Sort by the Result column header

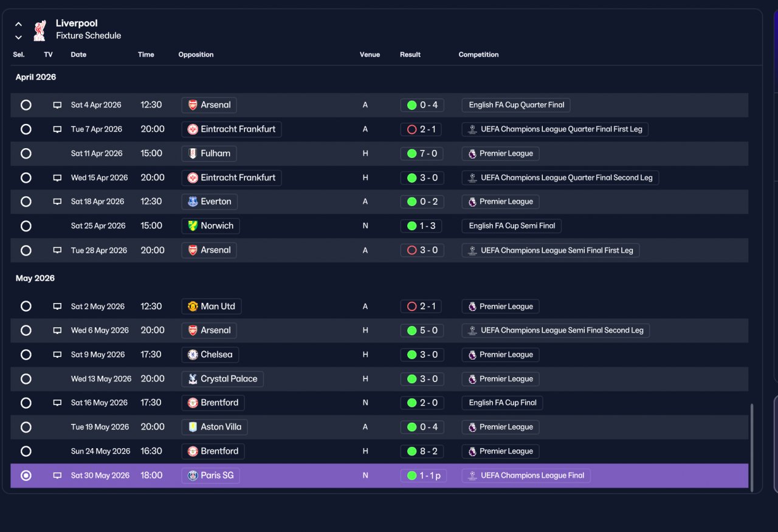[410, 55]
